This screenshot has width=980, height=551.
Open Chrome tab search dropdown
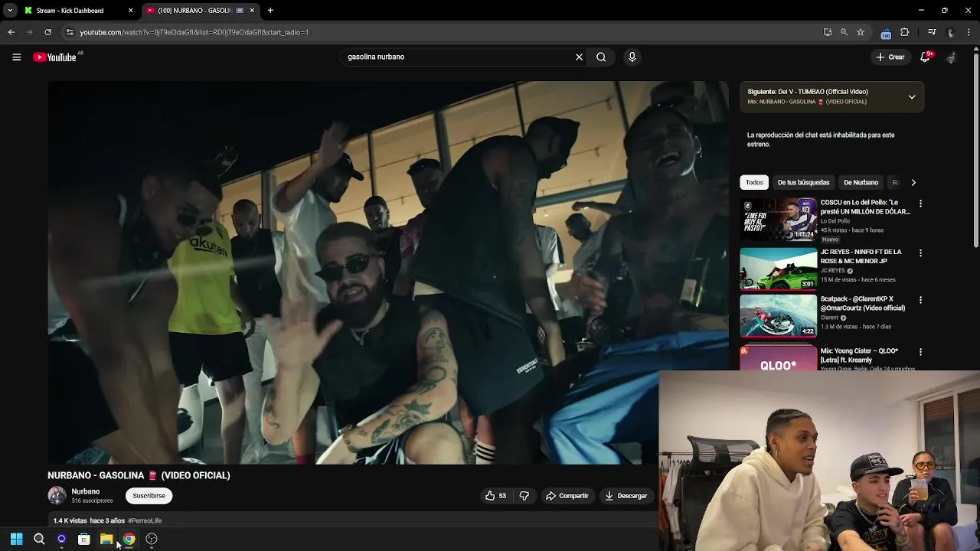pos(10,11)
